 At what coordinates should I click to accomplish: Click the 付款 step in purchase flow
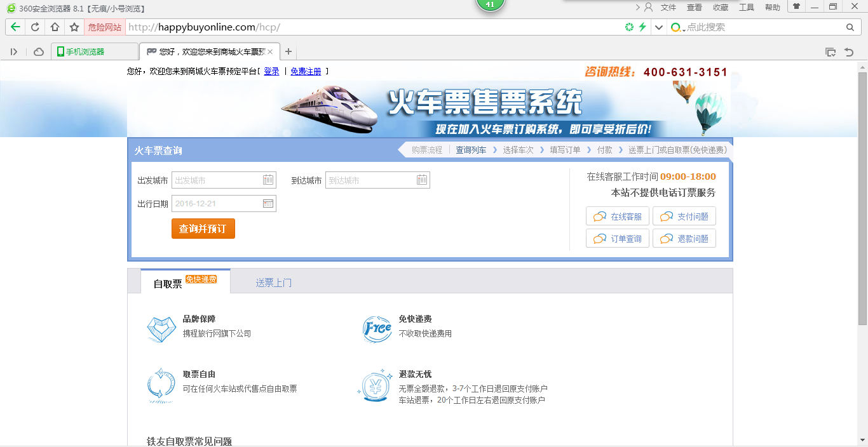(605, 150)
